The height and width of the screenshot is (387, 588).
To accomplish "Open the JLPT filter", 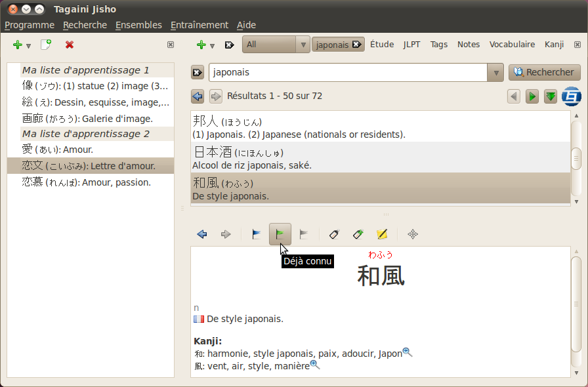I will coord(411,44).
